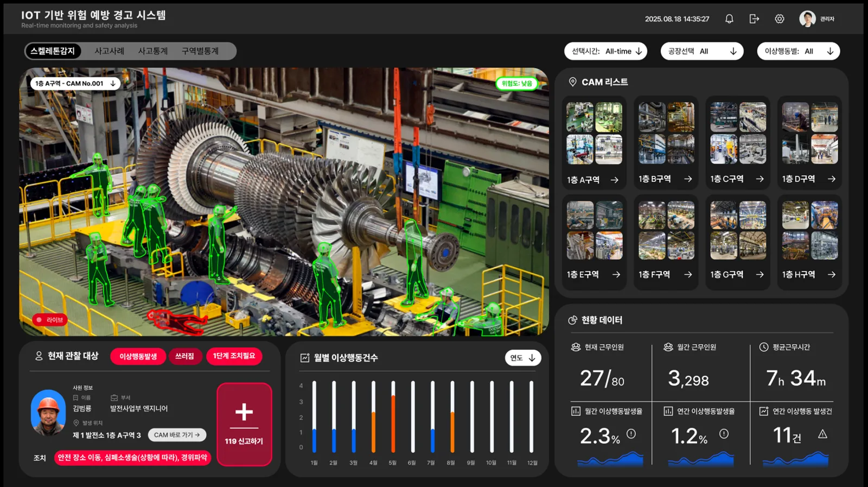868x487 pixels.
Task: Click info icon beside 2.3% monthly rate
Action: (631, 434)
